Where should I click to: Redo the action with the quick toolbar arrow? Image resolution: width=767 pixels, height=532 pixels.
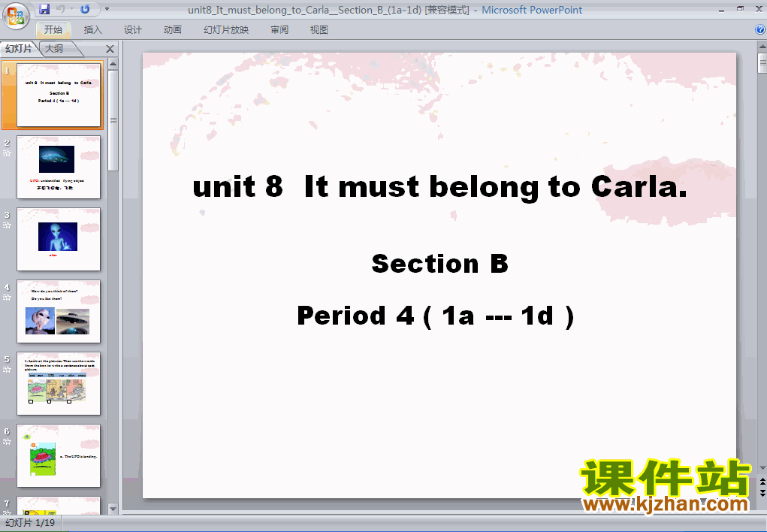click(85, 9)
